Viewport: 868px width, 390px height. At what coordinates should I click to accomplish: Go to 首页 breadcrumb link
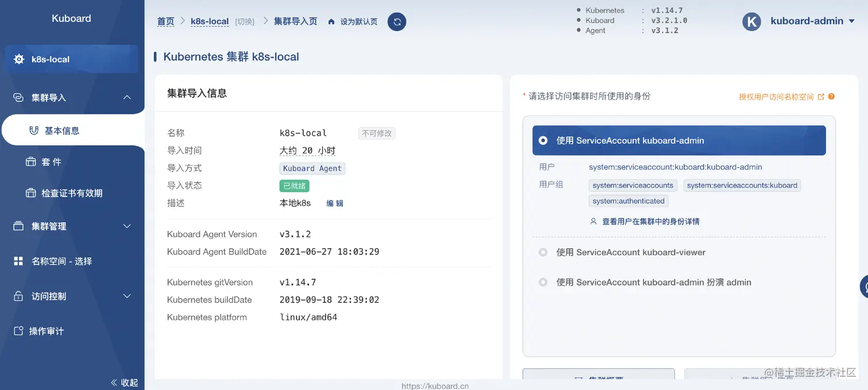[x=166, y=21]
